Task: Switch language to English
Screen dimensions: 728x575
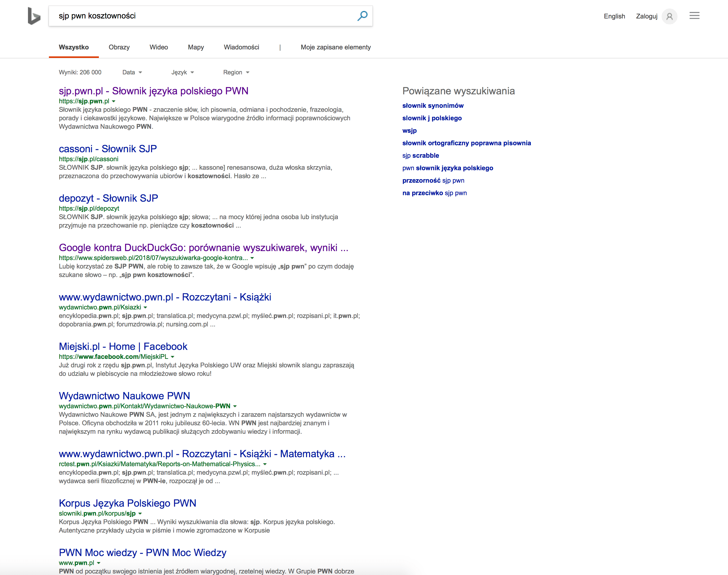Action: pos(614,16)
